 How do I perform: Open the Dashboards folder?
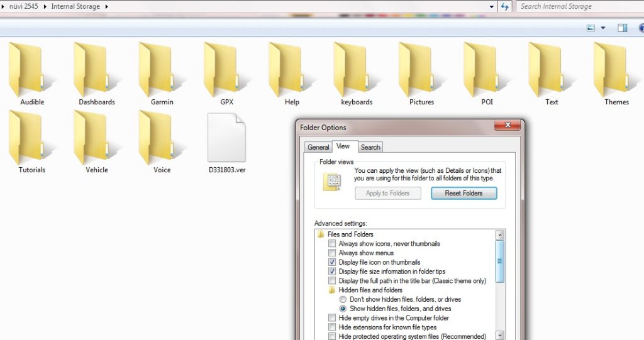[x=97, y=74]
